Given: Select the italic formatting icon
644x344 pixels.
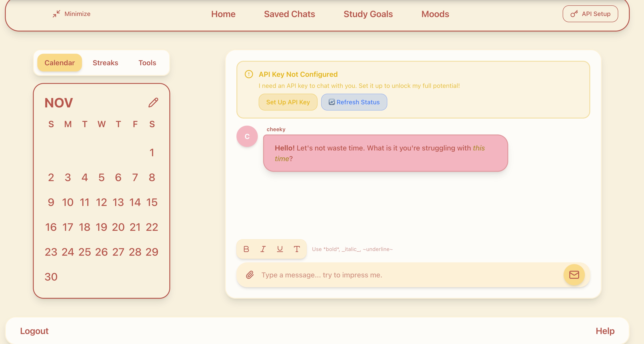Looking at the screenshot, I should click(x=263, y=249).
